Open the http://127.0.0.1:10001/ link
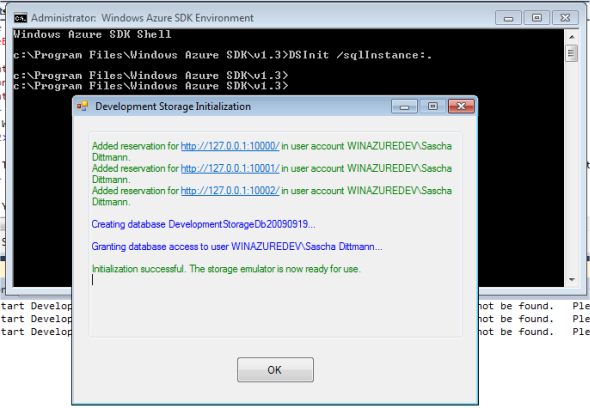The height and width of the screenshot is (408, 590). (x=230, y=168)
